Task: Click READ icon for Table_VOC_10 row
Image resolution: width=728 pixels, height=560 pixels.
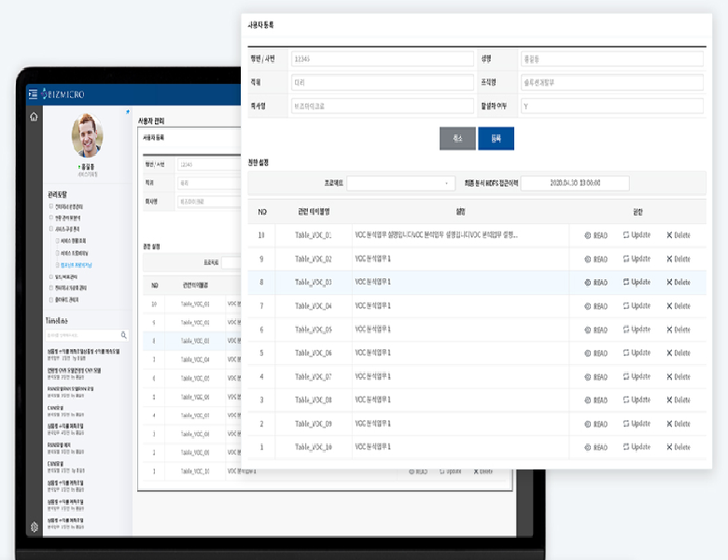Action: pos(587,447)
